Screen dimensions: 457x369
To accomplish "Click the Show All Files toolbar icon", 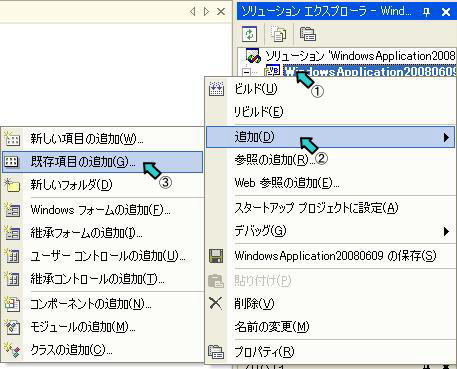I will pyautogui.click(x=278, y=34).
